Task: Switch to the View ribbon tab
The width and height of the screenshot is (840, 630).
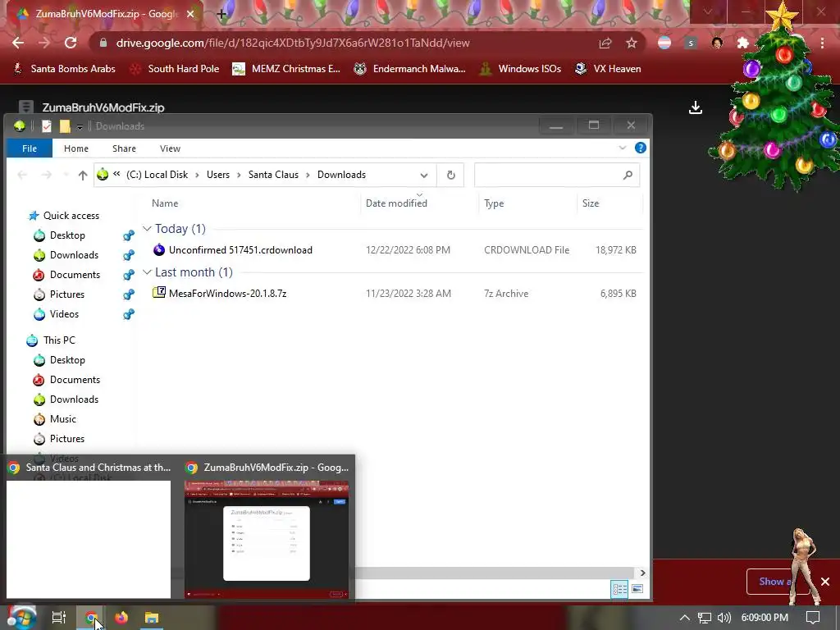Action: pos(170,148)
